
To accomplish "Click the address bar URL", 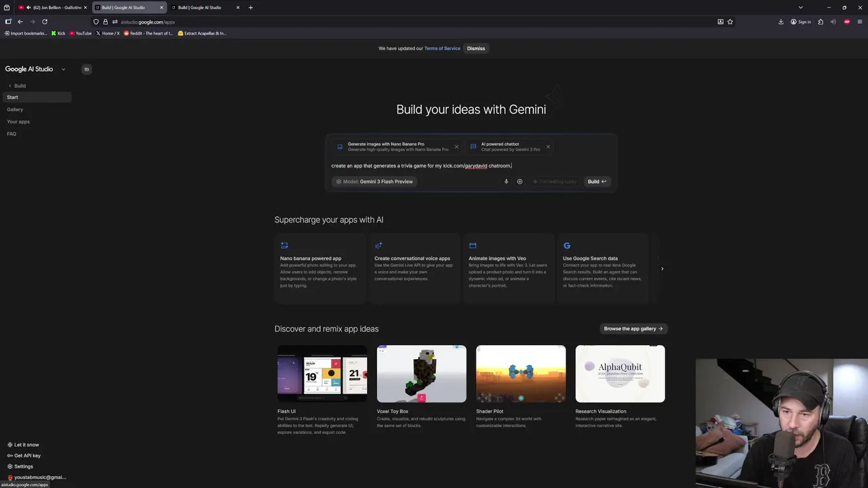I will point(148,22).
